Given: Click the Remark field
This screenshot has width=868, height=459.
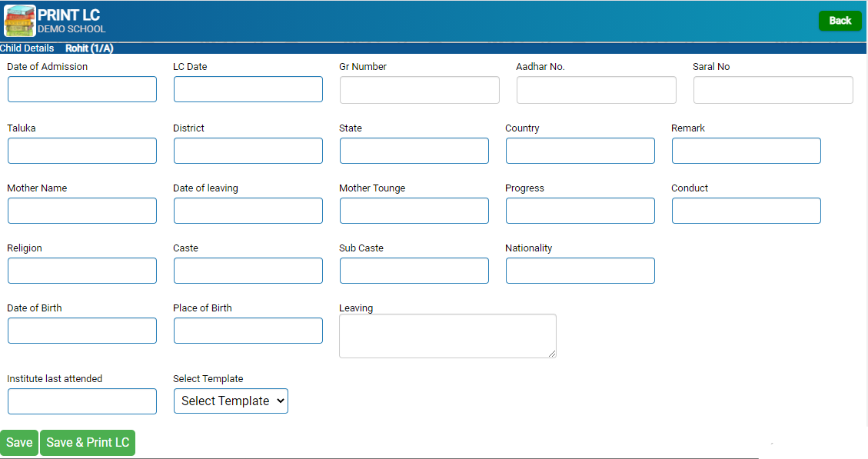Looking at the screenshot, I should point(747,151).
